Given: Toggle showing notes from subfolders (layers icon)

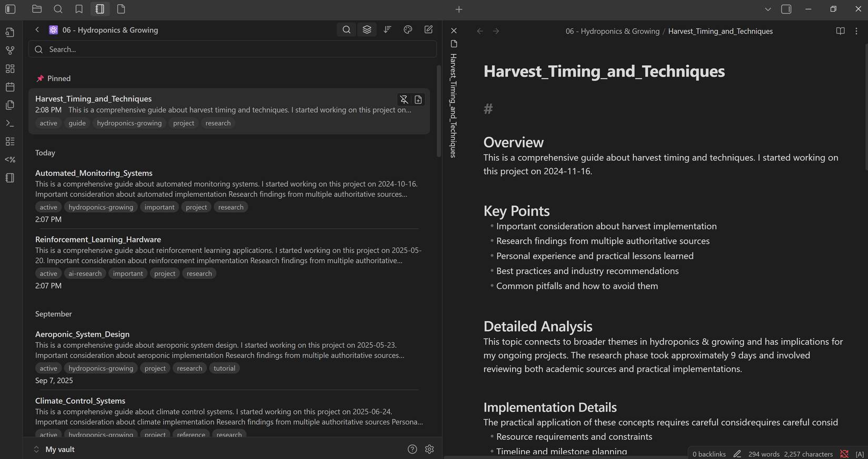Looking at the screenshot, I should click(367, 30).
